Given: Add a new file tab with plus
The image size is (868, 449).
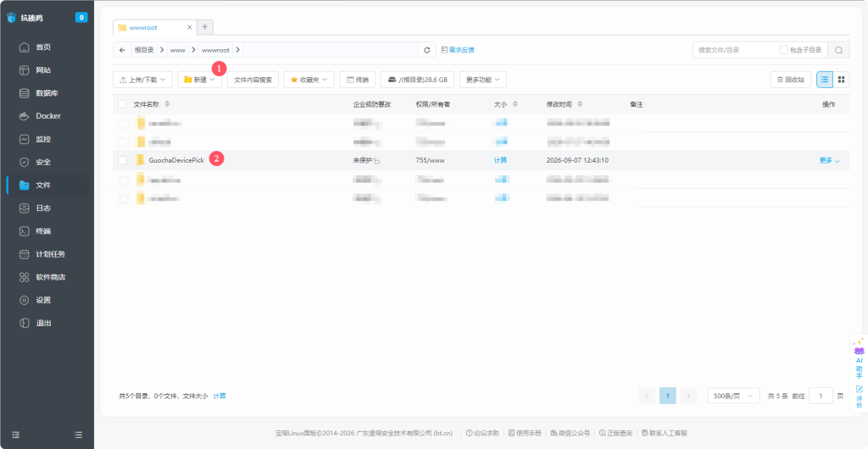Looking at the screenshot, I should tap(205, 26).
